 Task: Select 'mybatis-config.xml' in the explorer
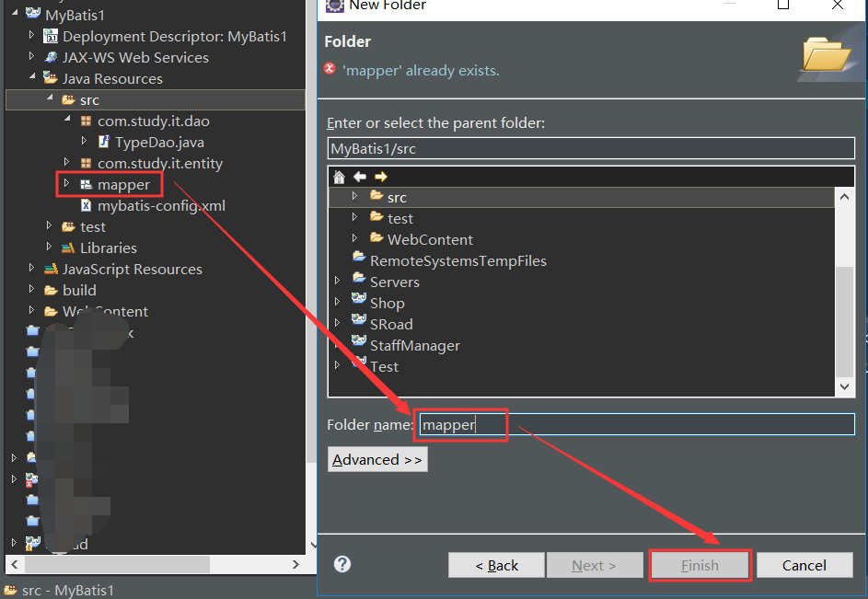click(161, 206)
